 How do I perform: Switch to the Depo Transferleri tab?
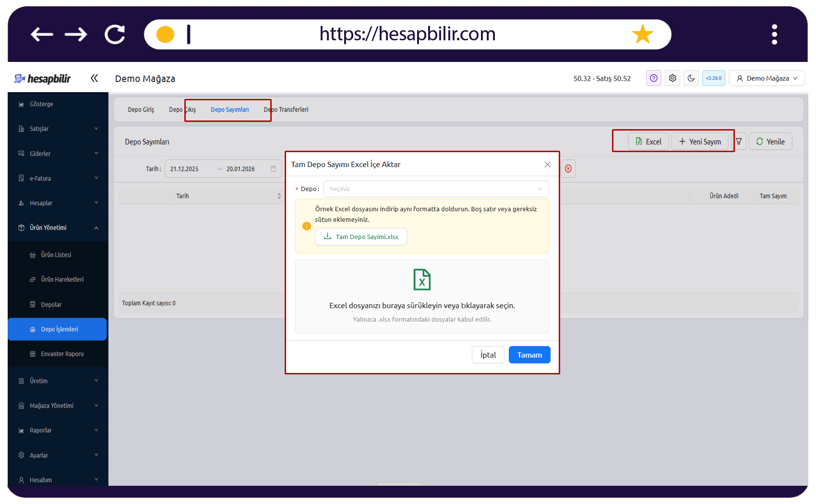(x=286, y=109)
